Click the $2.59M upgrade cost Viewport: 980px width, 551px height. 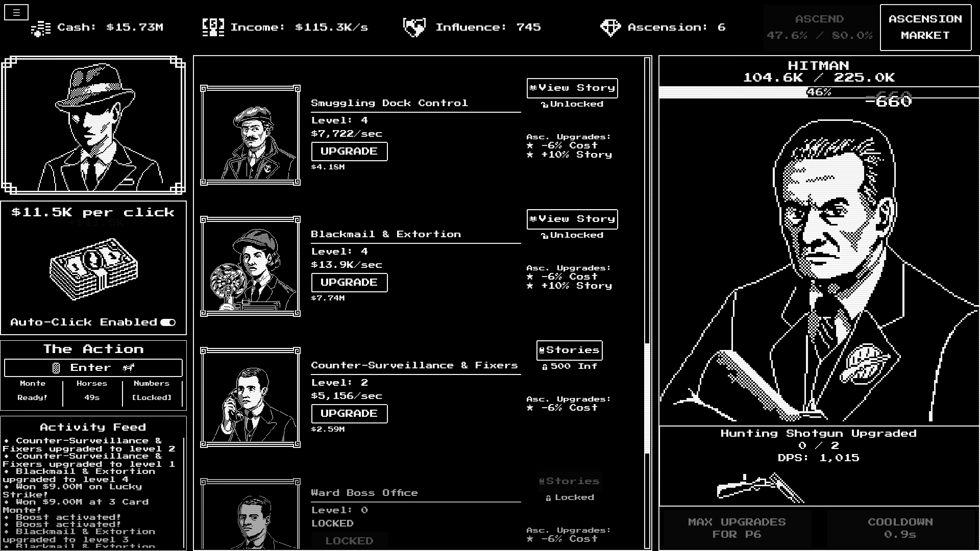[x=328, y=430]
